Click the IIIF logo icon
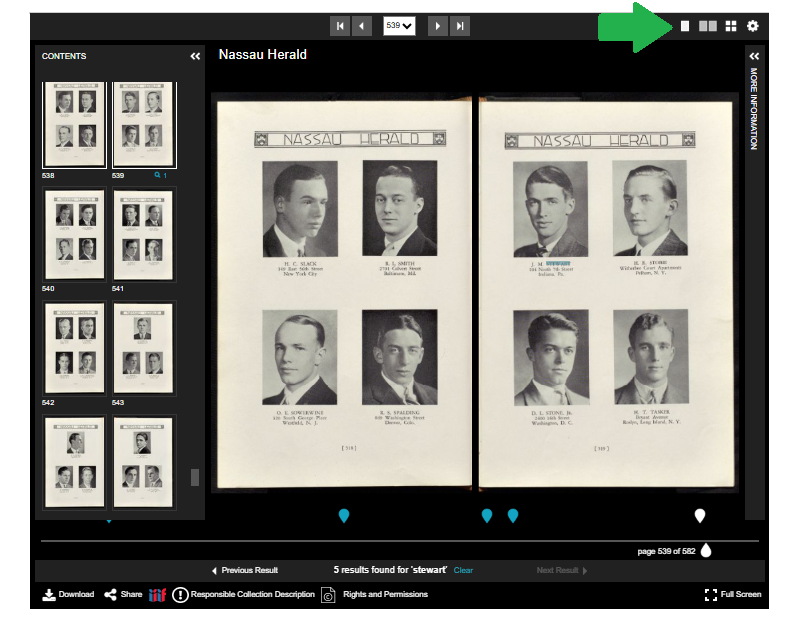This screenshot has height=618, width=798. coord(157,595)
